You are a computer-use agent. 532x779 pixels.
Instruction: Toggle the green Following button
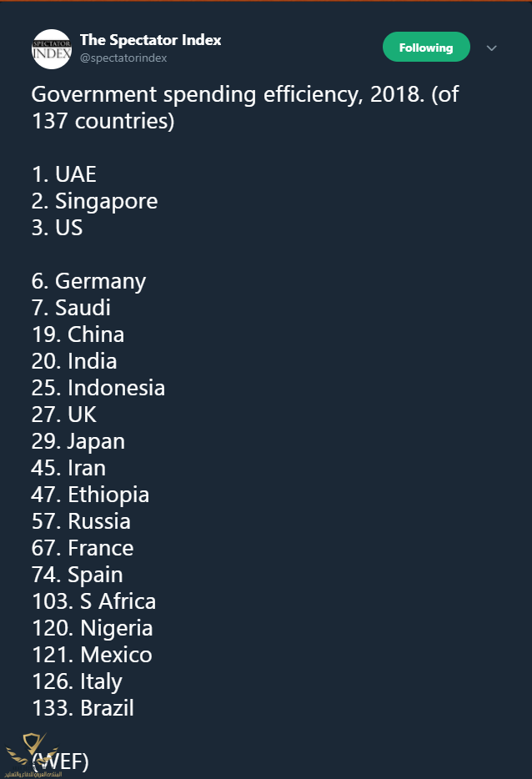tap(426, 48)
